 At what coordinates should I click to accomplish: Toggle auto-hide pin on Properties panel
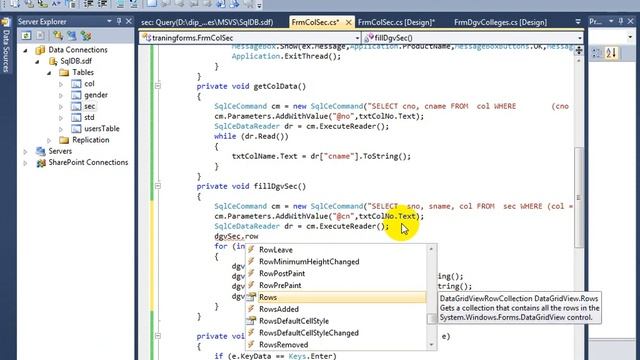pos(621,21)
